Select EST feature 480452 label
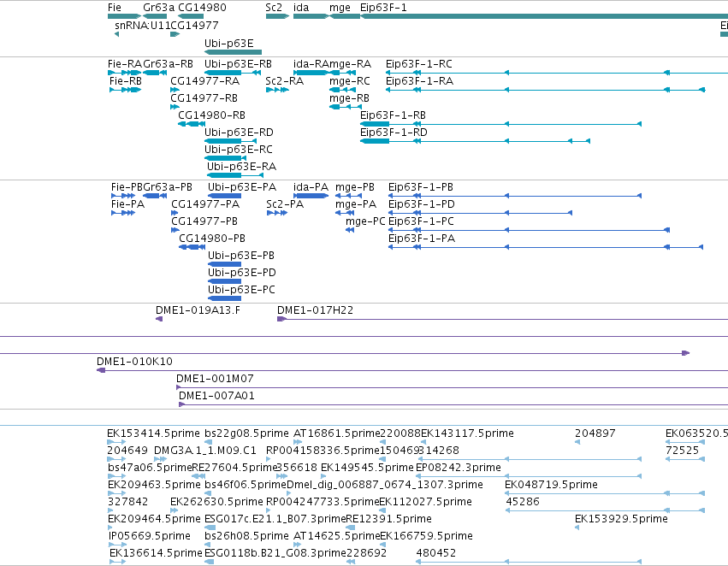Viewport: 728px width, 566px height. (436, 553)
